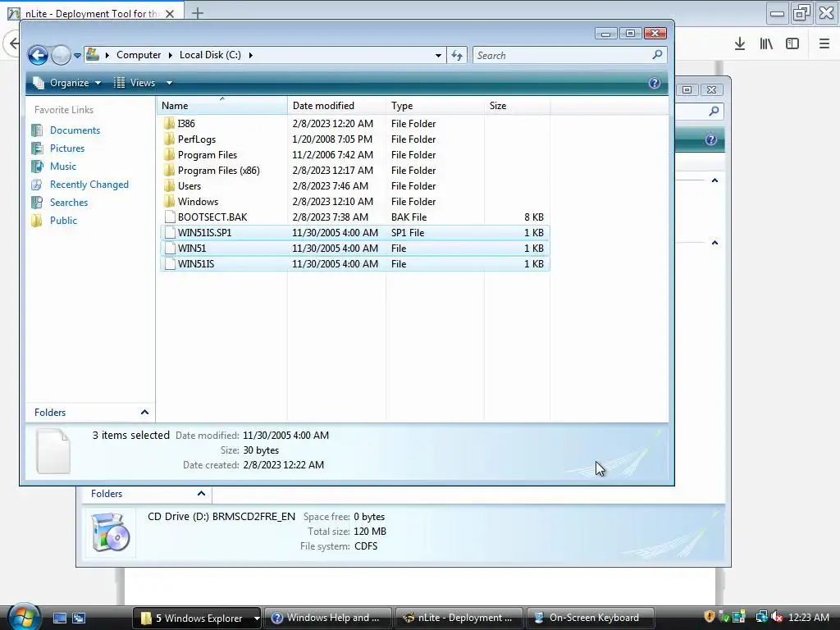This screenshot has height=630, width=840.
Task: Open the browser Library icon
Action: [x=766, y=43]
